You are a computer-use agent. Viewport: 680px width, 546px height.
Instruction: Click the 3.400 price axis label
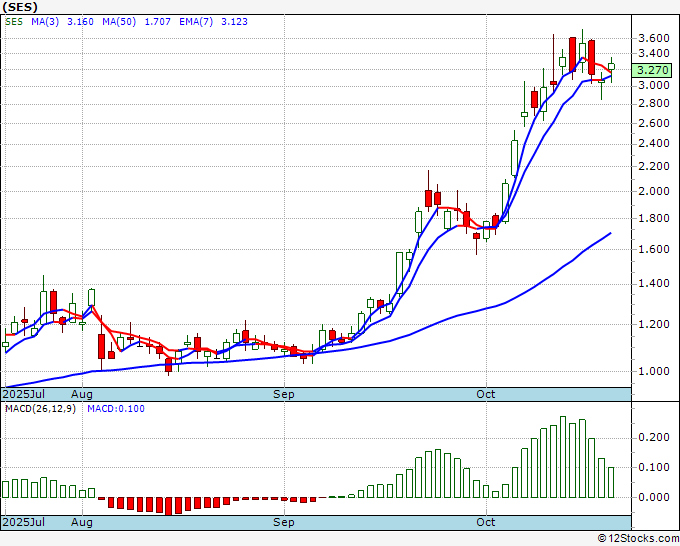click(654, 54)
